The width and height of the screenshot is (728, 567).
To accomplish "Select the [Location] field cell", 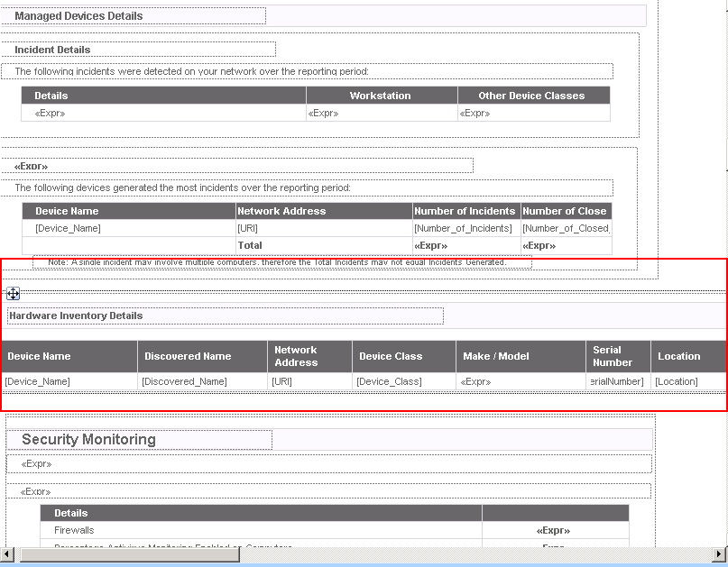I will pyautogui.click(x=689, y=381).
